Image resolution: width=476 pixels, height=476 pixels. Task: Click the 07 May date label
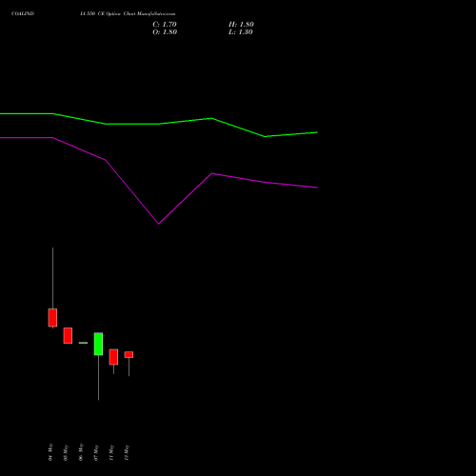96,452
